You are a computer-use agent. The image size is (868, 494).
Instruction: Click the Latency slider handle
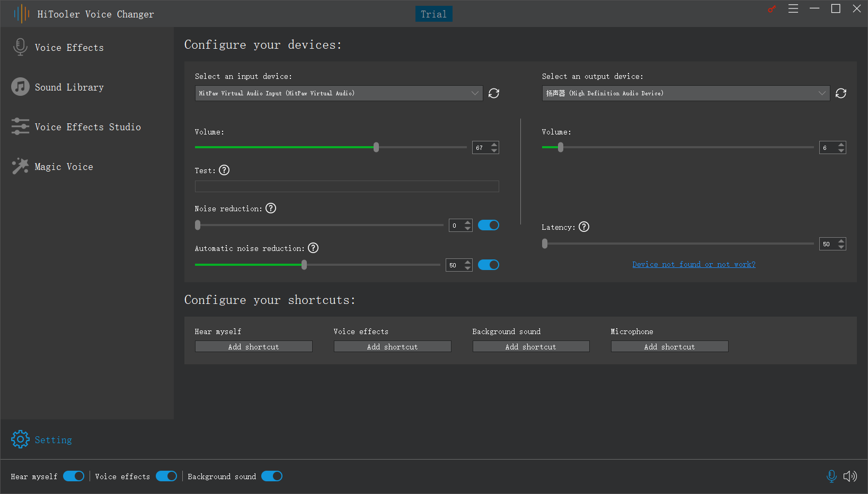[545, 244]
